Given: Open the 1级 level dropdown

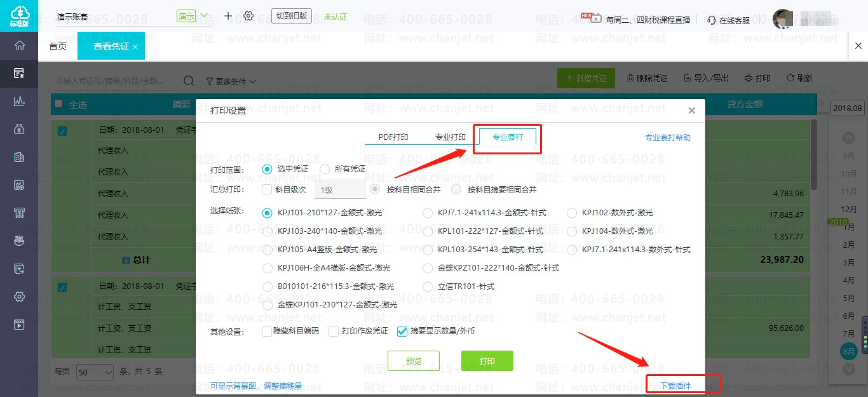Looking at the screenshot, I should coord(339,189).
